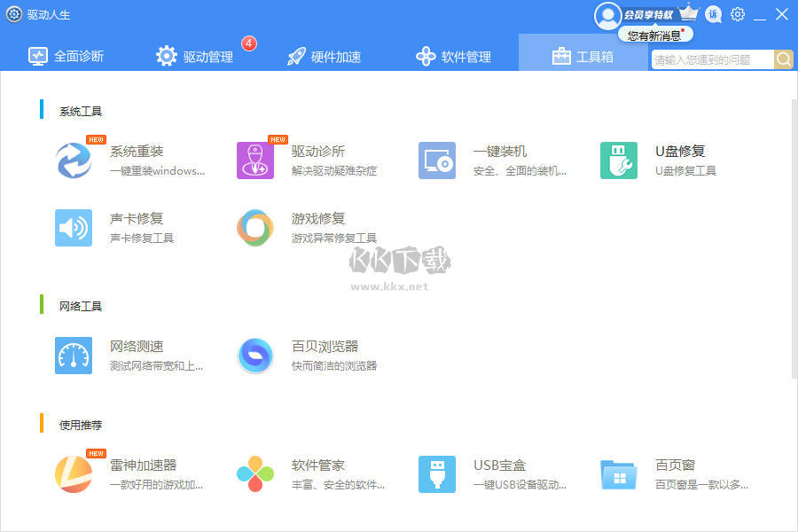The height and width of the screenshot is (532, 798).
Task: Click the 系统工具 section heading
Action: pos(81,111)
